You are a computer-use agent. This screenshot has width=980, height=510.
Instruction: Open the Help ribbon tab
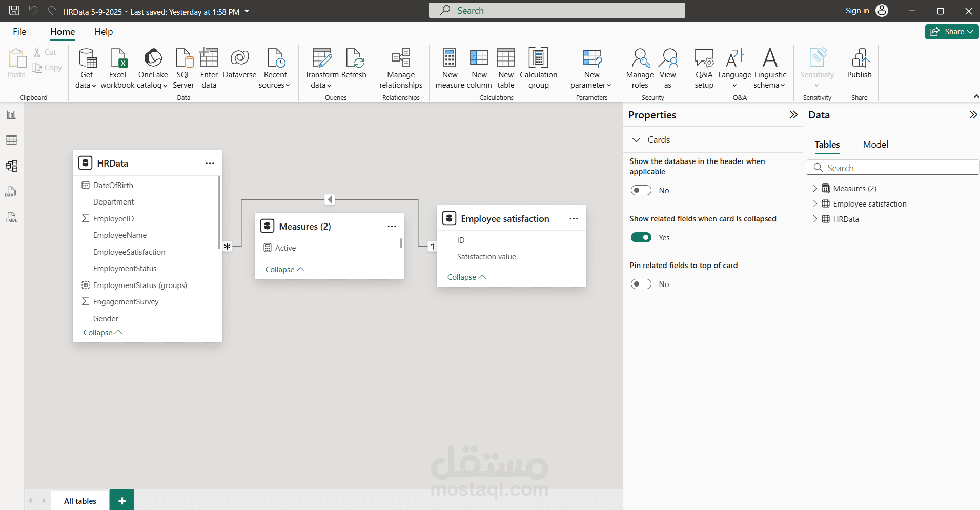pyautogui.click(x=104, y=32)
